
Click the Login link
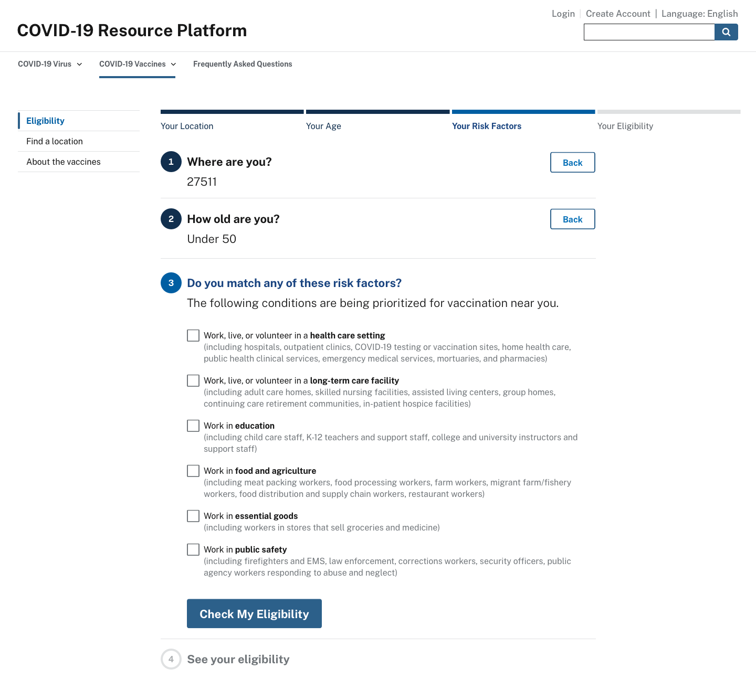(x=563, y=14)
